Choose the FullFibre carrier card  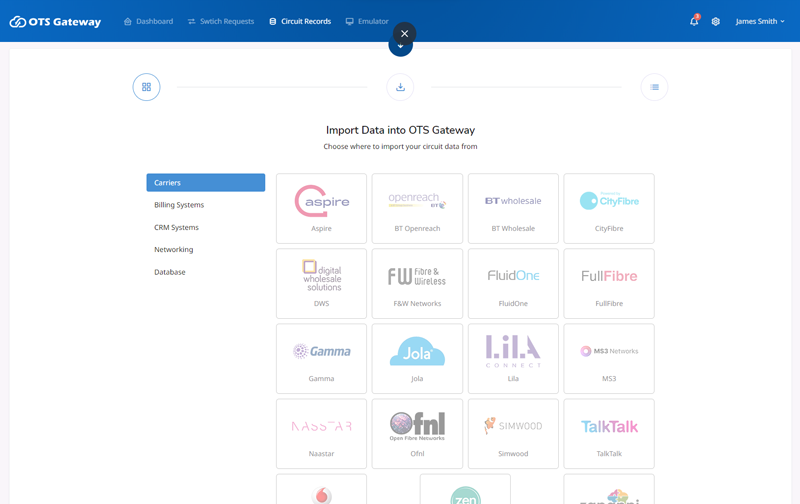(609, 284)
